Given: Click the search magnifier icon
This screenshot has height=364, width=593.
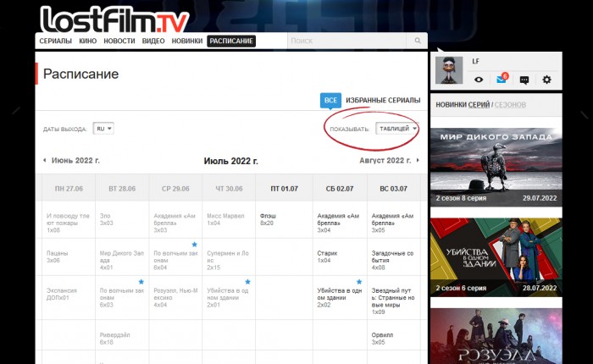Looking at the screenshot, I should (418, 41).
